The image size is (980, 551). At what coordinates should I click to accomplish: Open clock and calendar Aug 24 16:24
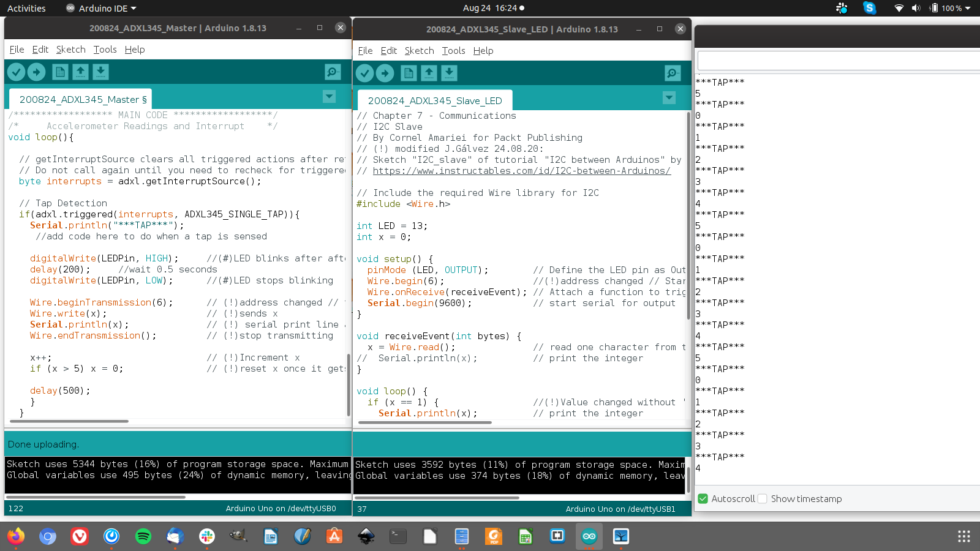[494, 8]
